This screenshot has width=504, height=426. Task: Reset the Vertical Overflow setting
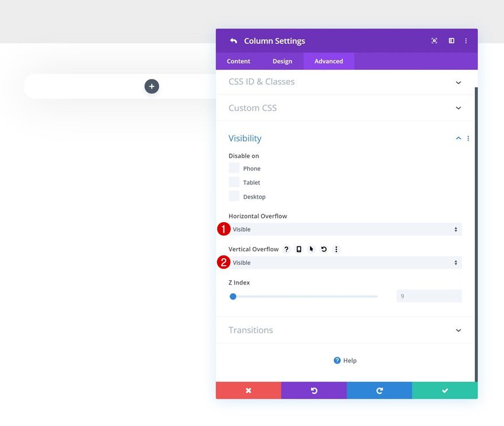[324, 249]
